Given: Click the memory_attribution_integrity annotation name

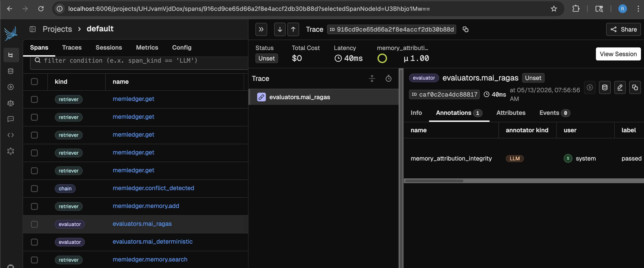Looking at the screenshot, I should click(x=451, y=159).
